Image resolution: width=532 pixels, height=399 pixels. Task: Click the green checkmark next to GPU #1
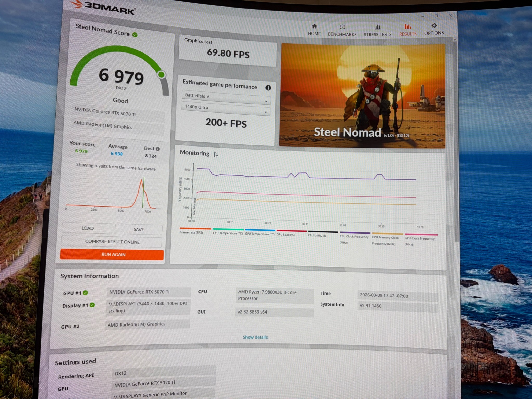85,293
